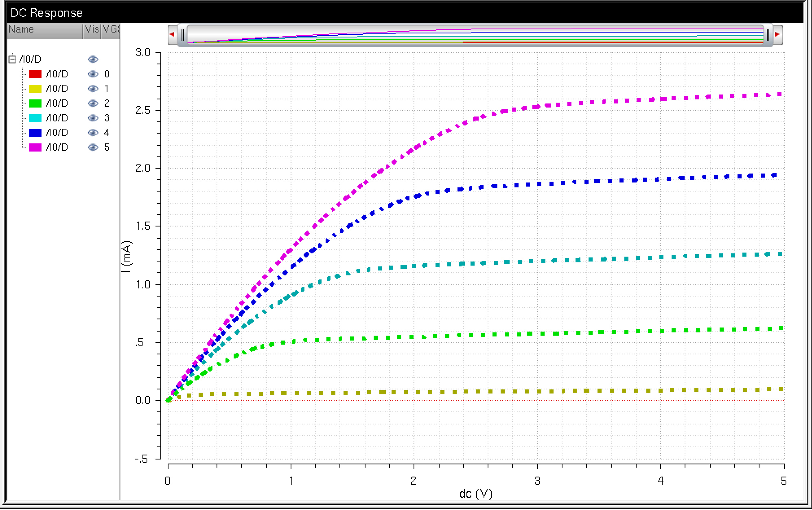Click the 5 x-axis tick label
Image resolution: width=812 pixels, height=510 pixels.
pos(784,481)
